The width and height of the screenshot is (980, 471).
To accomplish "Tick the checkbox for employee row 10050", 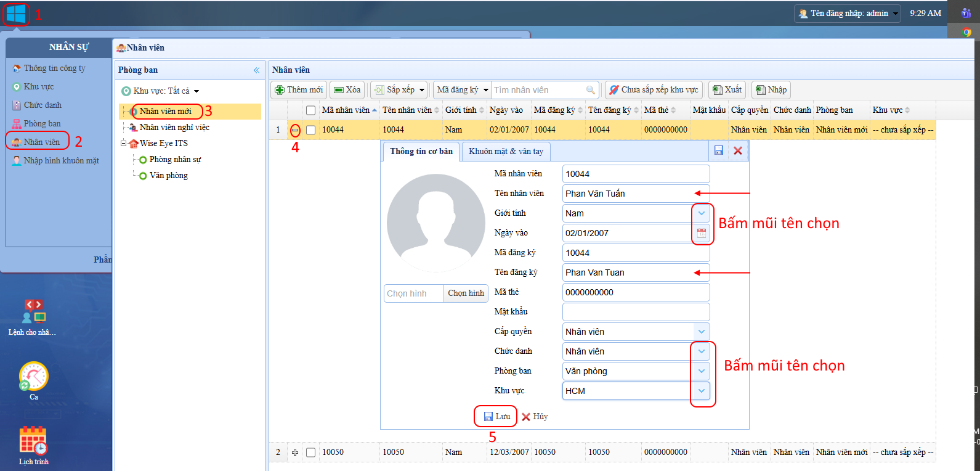I will [311, 453].
